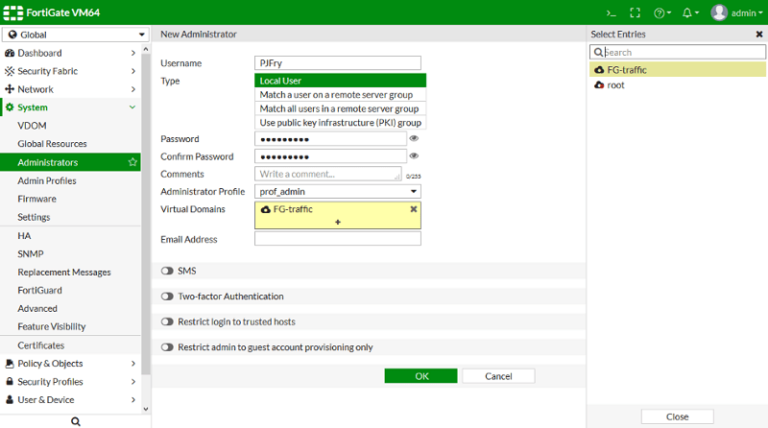The image size is (768, 428).
Task: Click sidebar scrollbar down arrow
Action: (145, 409)
